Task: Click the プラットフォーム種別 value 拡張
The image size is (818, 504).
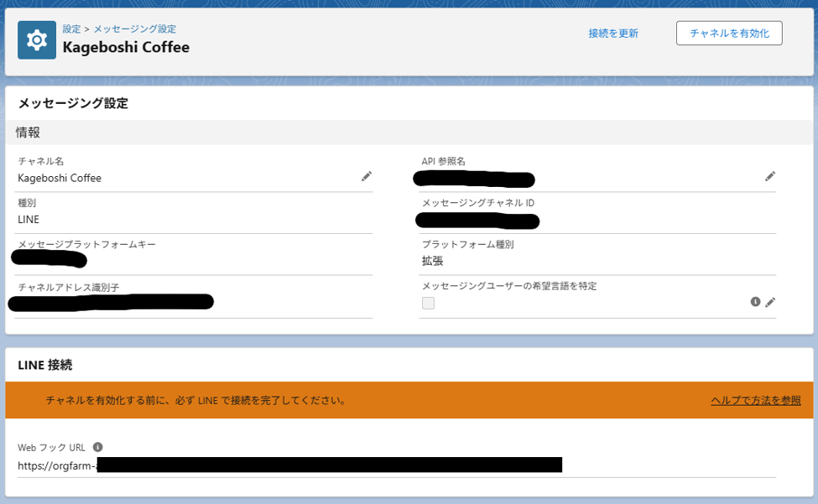Action: 432,261
